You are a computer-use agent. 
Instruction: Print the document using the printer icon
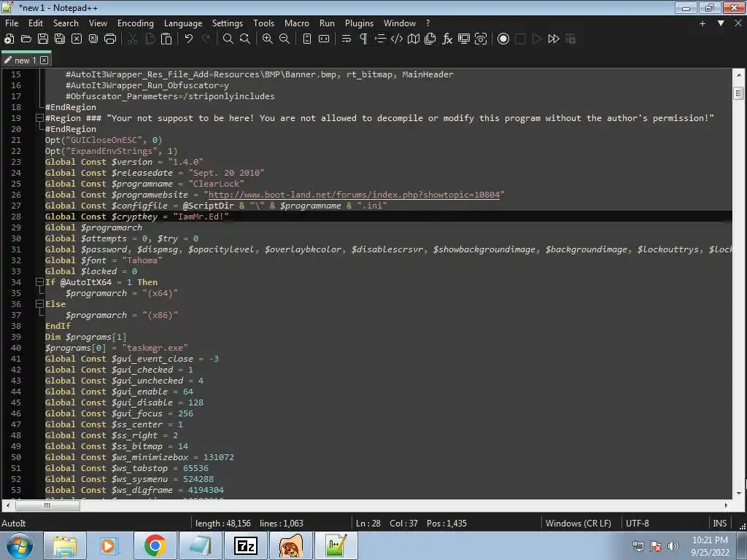(110, 39)
